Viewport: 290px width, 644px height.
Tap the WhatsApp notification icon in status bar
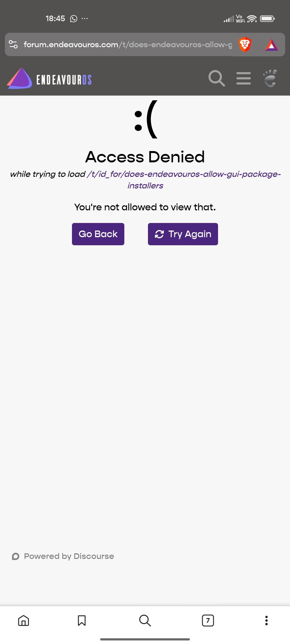point(74,19)
